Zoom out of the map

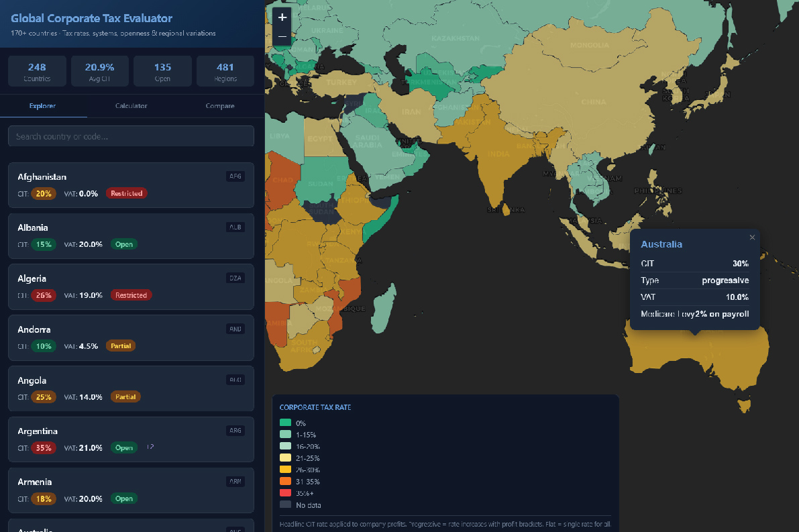click(282, 36)
